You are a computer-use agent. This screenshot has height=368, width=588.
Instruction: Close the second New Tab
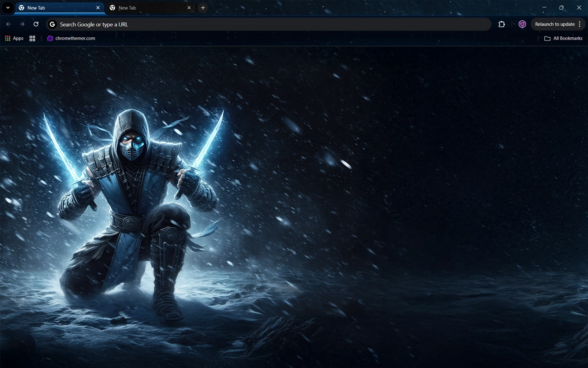(x=189, y=8)
